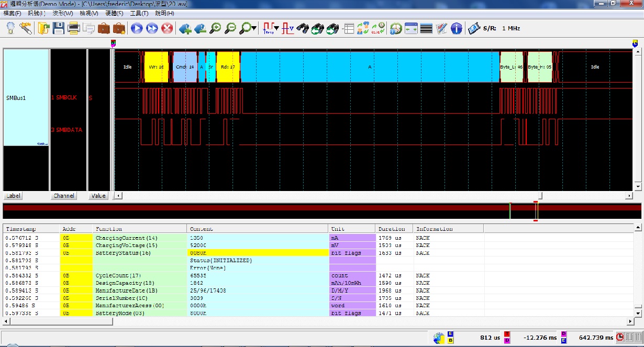Screen dimensions: 644x347
Task: Click the blue cloud icon with green minus
Action: (x=200, y=28)
